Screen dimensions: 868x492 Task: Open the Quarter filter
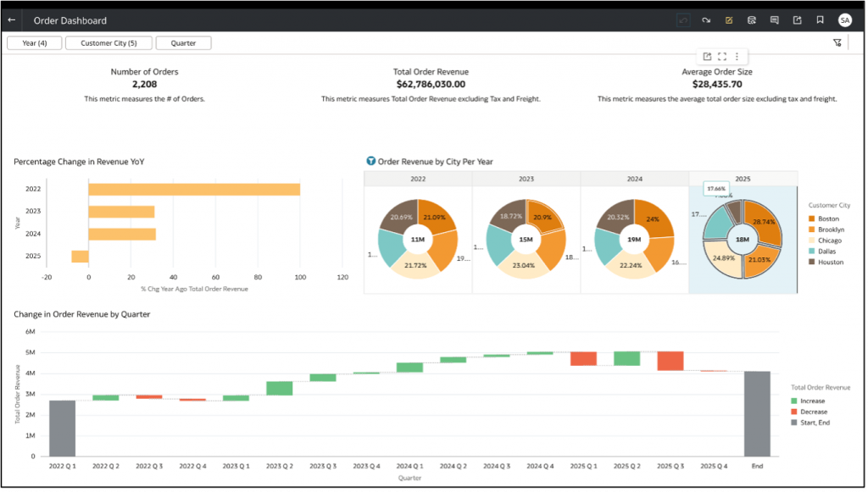[183, 43]
